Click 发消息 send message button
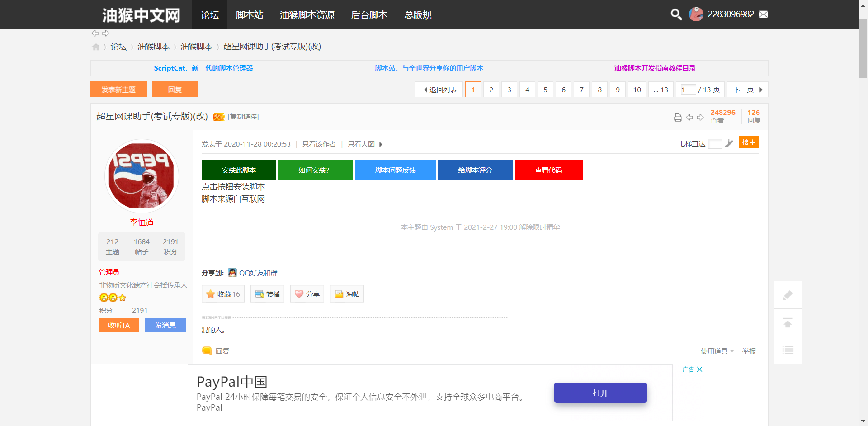 [165, 325]
